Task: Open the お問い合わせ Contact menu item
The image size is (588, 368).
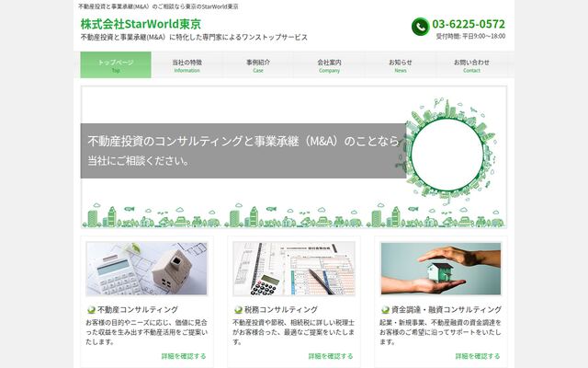Action: [471, 65]
